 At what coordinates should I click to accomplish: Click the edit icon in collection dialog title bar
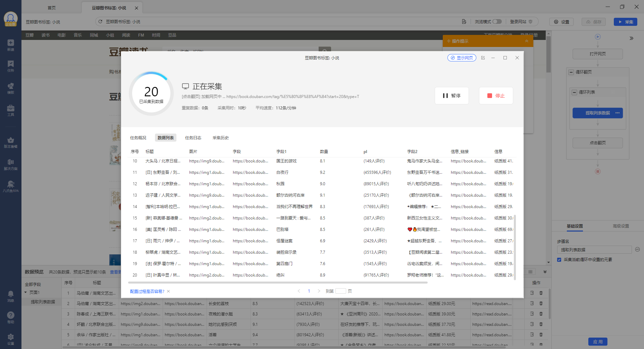pos(483,58)
